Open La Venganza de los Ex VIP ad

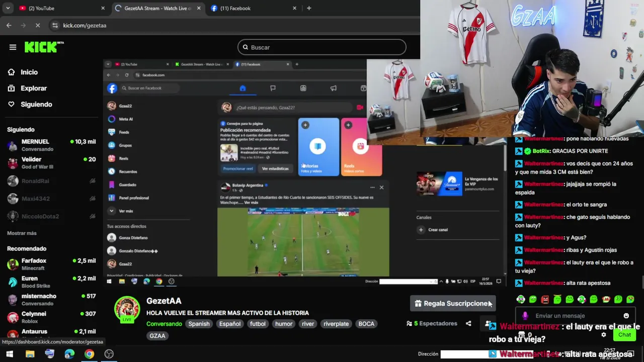tap(458, 184)
